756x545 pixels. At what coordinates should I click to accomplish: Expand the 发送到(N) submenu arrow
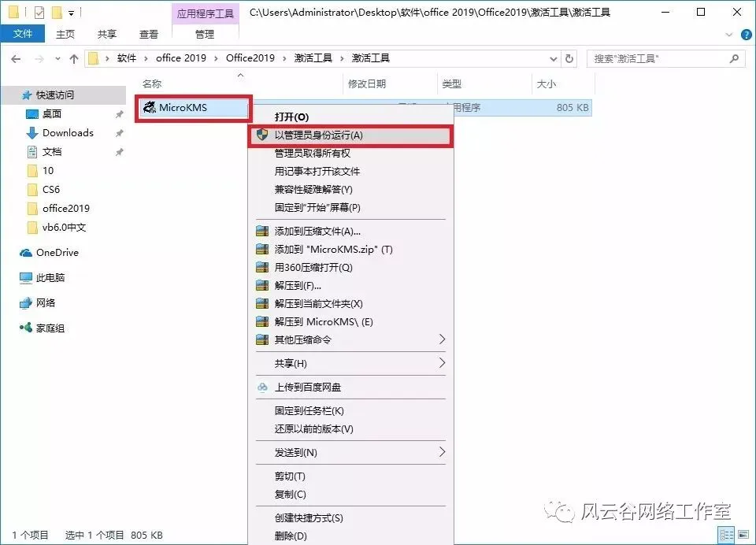click(442, 452)
